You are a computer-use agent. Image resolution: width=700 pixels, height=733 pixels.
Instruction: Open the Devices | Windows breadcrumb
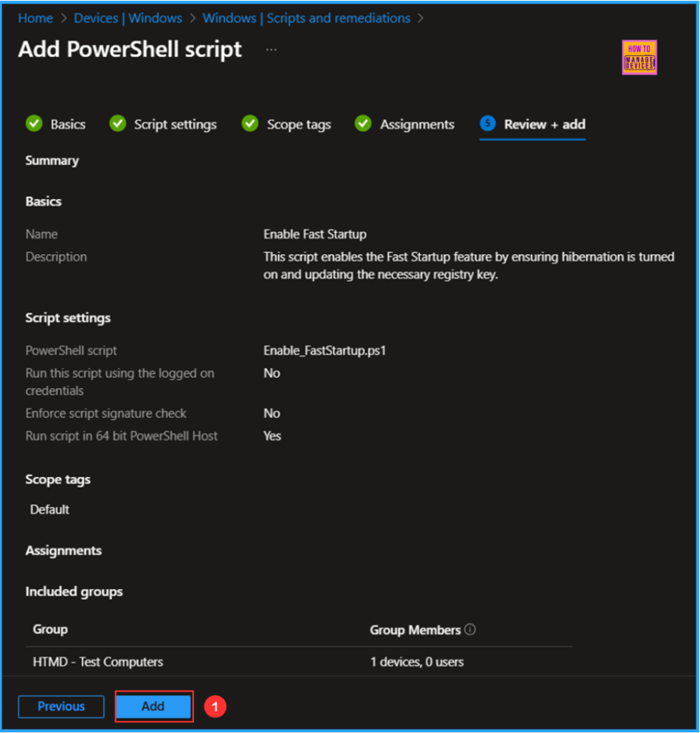[x=128, y=18]
